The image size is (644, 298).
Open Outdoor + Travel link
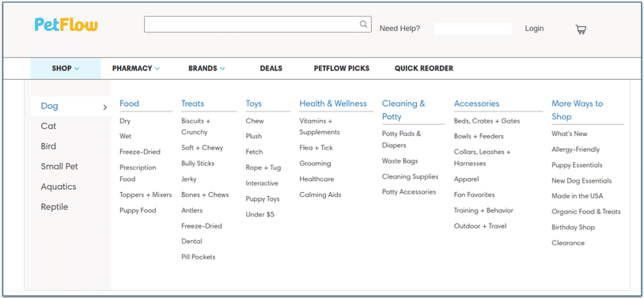[x=480, y=226]
